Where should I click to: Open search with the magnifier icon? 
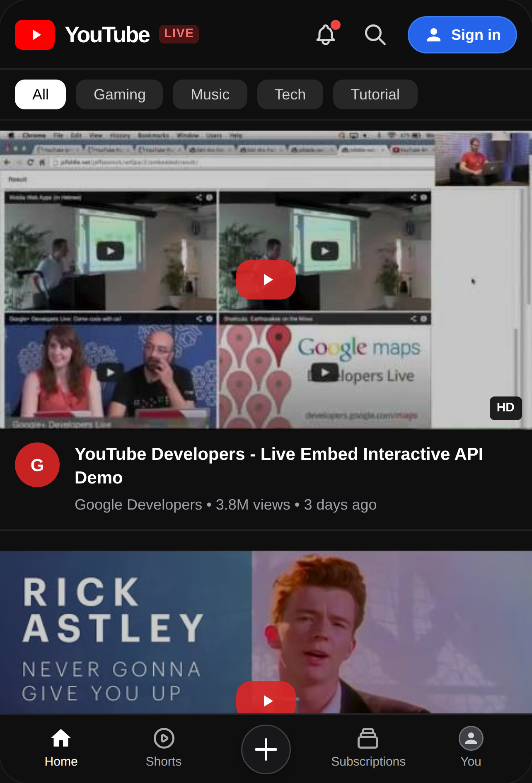tap(375, 35)
